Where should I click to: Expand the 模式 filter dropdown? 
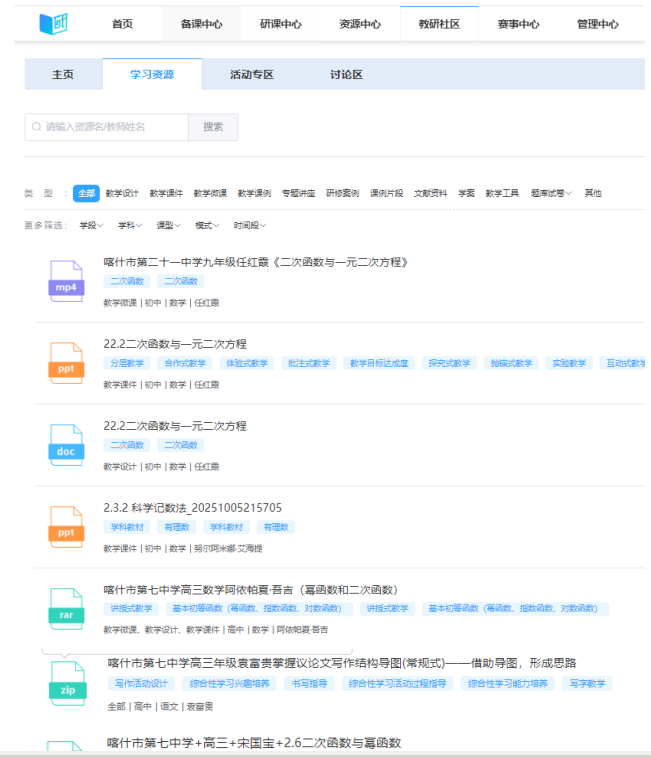coord(207,225)
